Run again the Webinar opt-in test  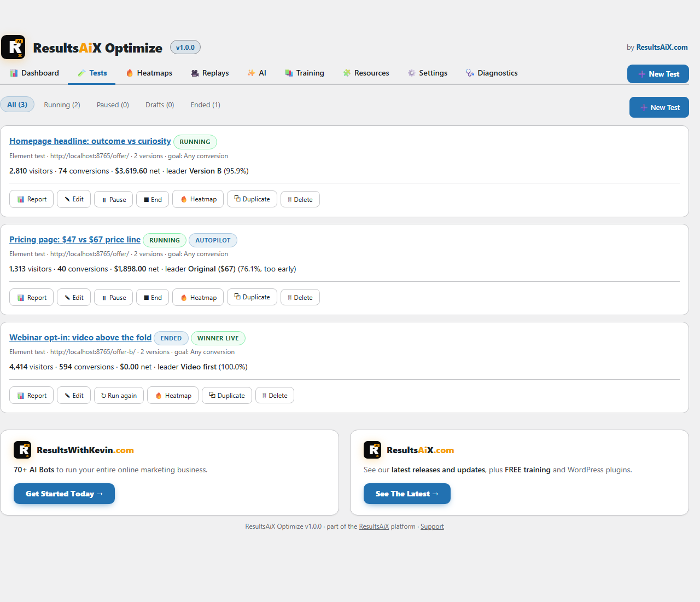click(x=119, y=395)
